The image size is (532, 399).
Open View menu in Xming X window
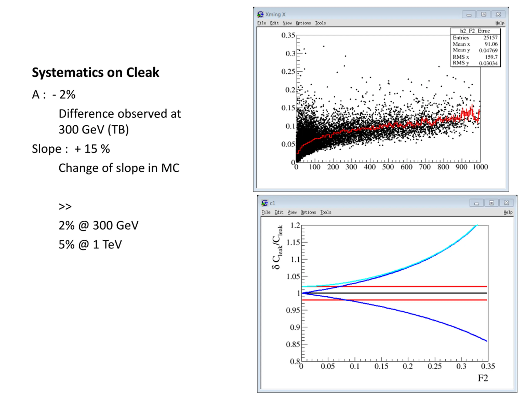coord(287,23)
